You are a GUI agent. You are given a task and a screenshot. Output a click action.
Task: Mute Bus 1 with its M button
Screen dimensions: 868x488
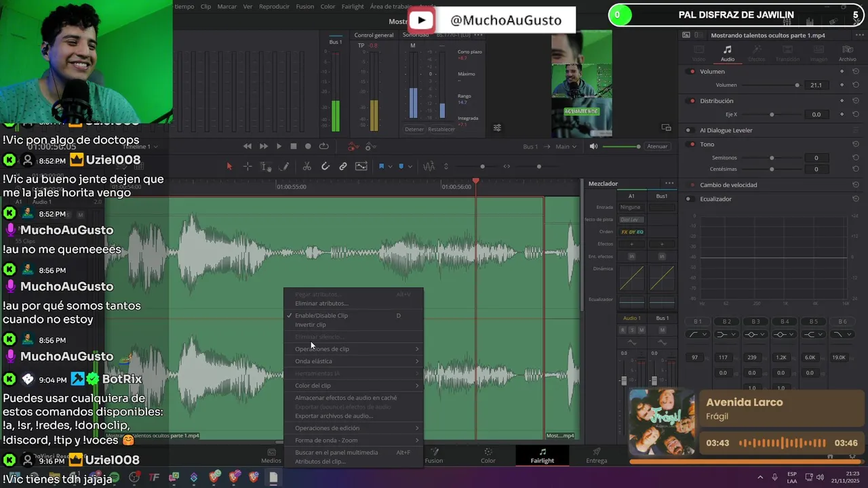(x=663, y=330)
